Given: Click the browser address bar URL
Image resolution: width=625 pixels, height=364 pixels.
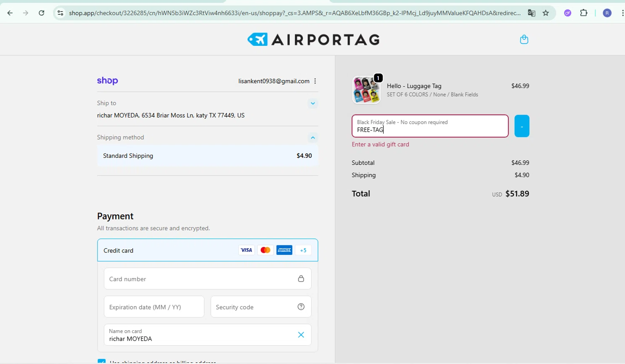Looking at the screenshot, I should click(295, 13).
